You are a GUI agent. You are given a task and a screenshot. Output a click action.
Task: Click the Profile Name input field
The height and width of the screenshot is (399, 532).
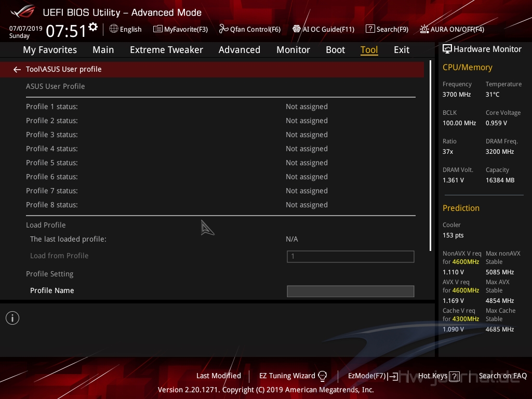click(x=351, y=291)
